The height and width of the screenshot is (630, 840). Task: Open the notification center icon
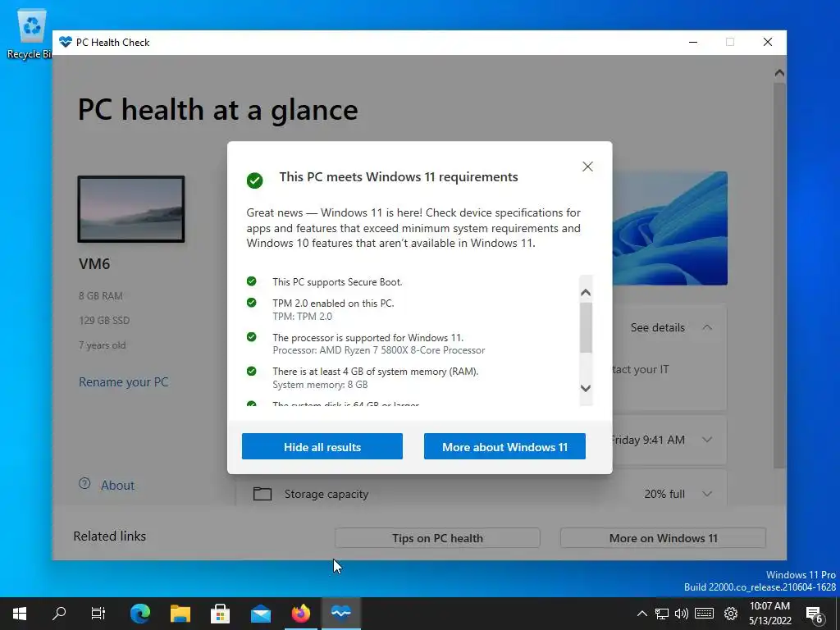point(815,614)
